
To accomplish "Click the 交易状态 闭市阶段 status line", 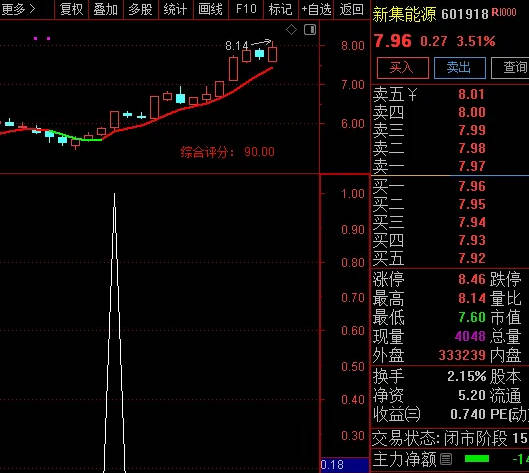I will click(450, 438).
